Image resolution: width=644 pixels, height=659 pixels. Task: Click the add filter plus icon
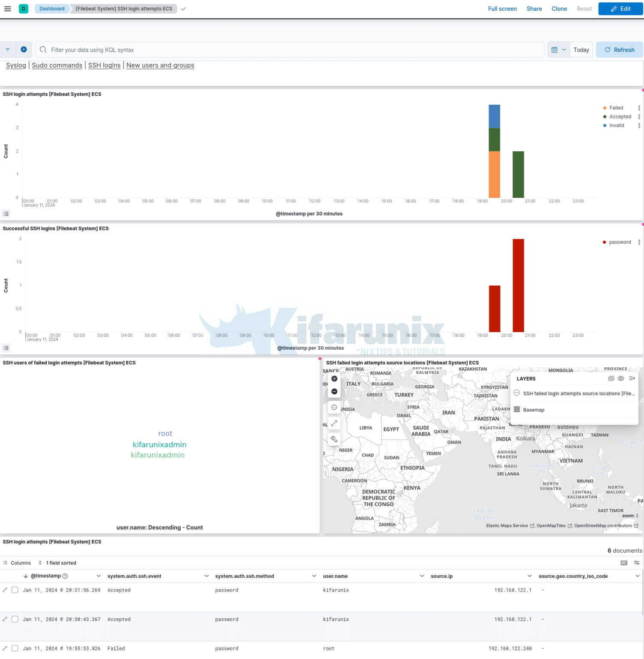[x=24, y=49]
